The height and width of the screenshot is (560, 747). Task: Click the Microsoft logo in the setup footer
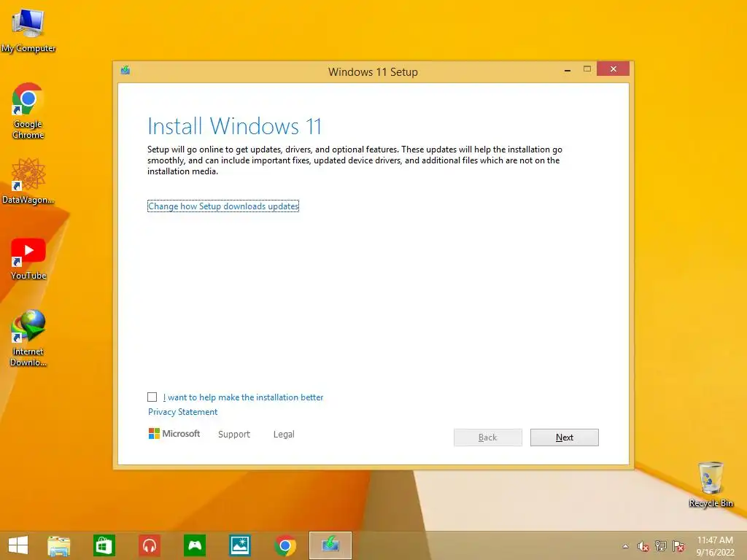click(174, 434)
